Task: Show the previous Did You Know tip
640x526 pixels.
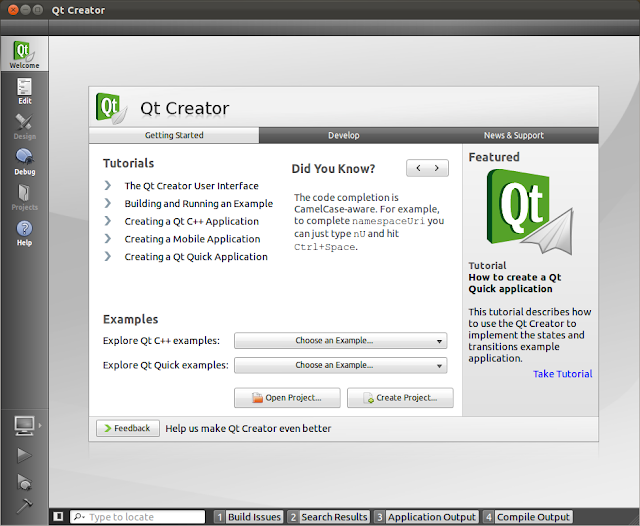Action: click(x=418, y=168)
